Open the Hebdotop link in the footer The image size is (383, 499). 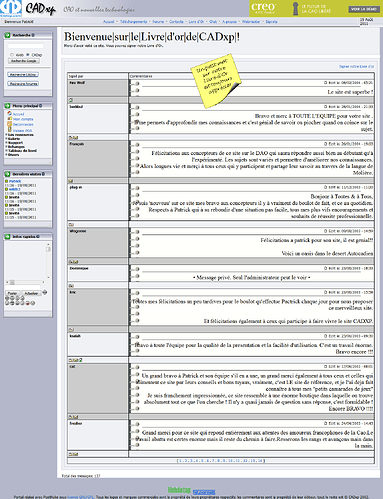coord(179,490)
